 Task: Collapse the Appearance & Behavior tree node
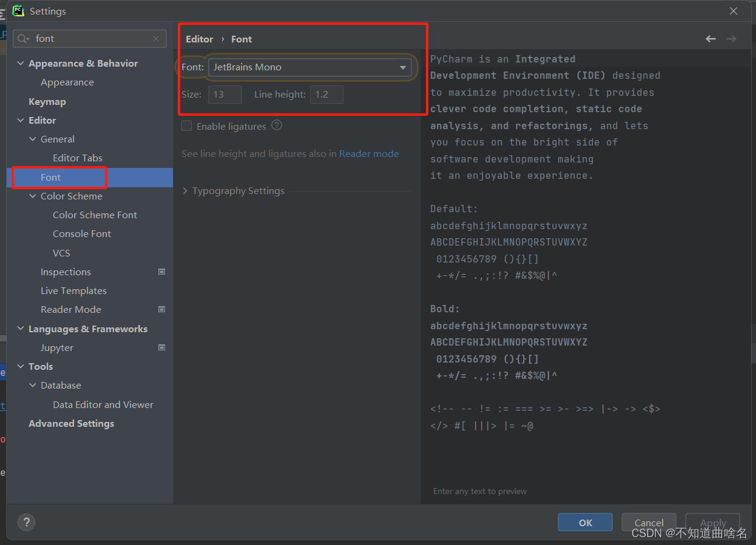[21, 64]
